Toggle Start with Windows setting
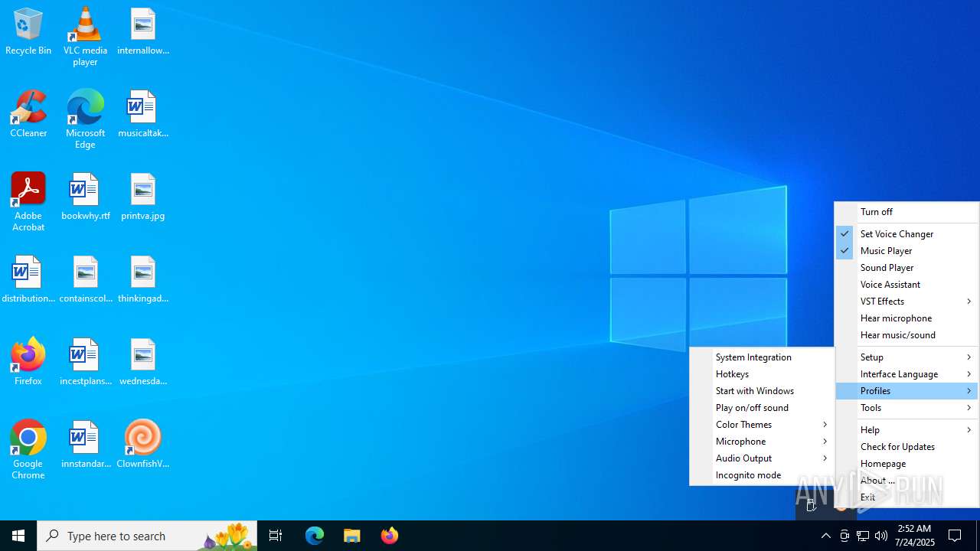Viewport: 980px width, 551px height. (762, 391)
